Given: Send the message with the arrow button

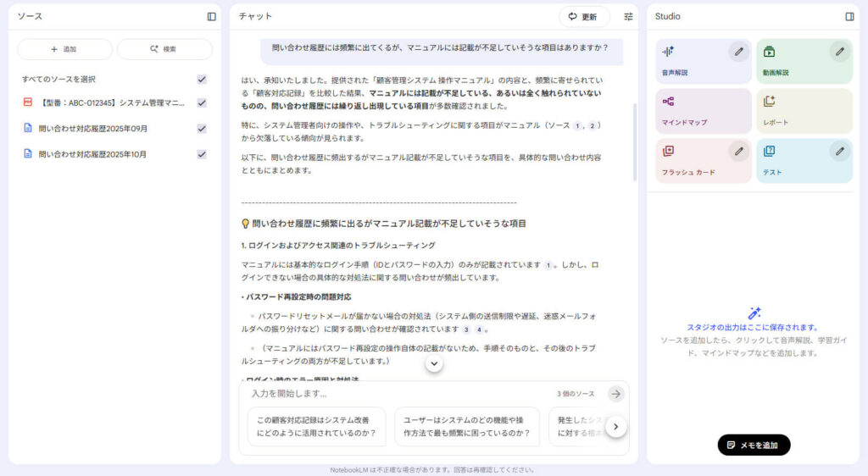Looking at the screenshot, I should (x=615, y=394).
